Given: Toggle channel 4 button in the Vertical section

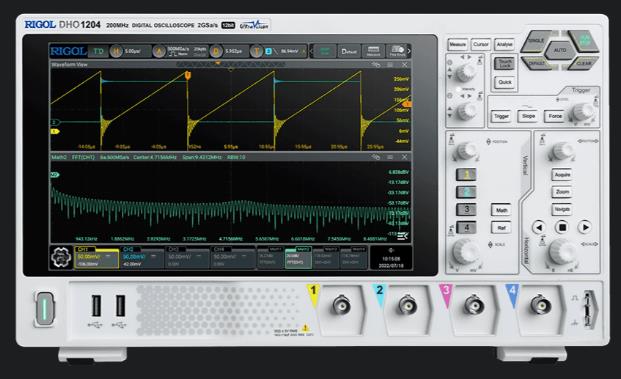Looking at the screenshot, I should 466,227.
